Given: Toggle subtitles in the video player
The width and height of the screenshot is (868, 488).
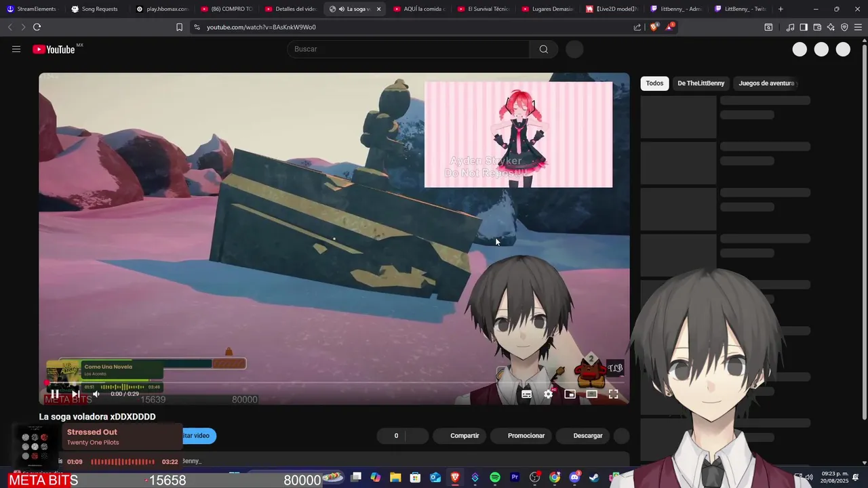Looking at the screenshot, I should pyautogui.click(x=526, y=394).
